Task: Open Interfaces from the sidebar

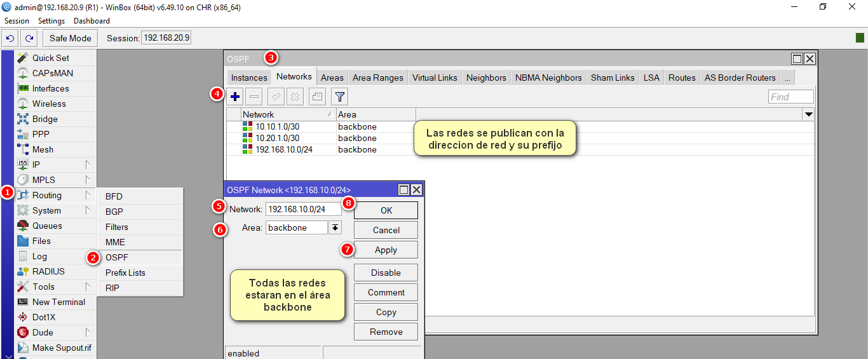Action: (50, 88)
